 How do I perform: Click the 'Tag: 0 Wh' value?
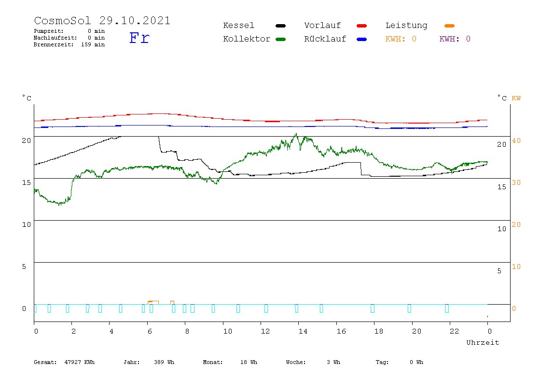(x=399, y=362)
